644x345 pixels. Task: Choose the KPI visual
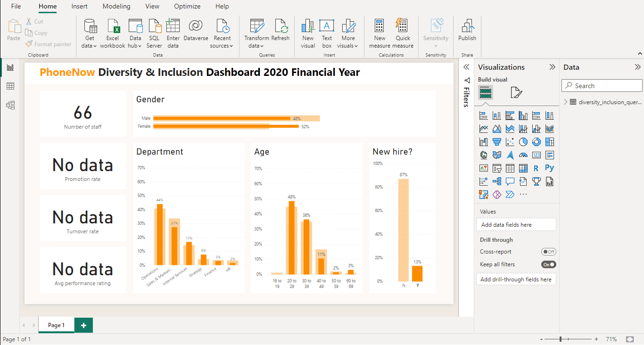pyautogui.click(x=484, y=168)
